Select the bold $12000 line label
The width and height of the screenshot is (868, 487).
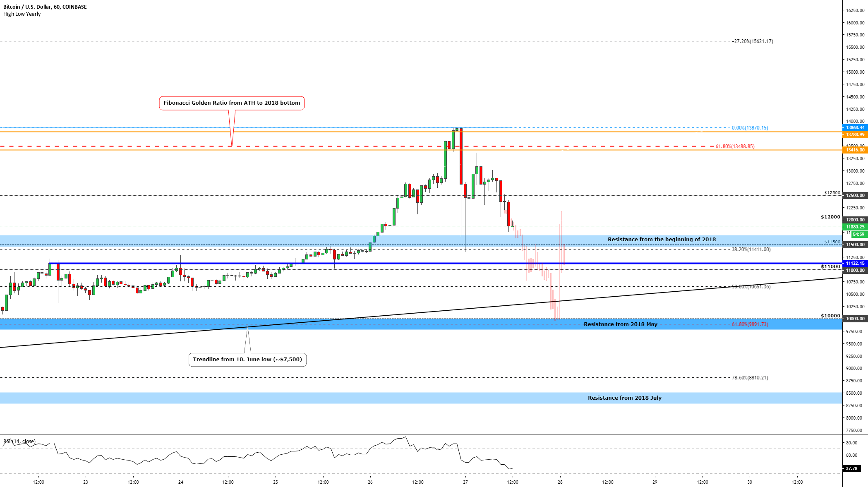coord(830,217)
